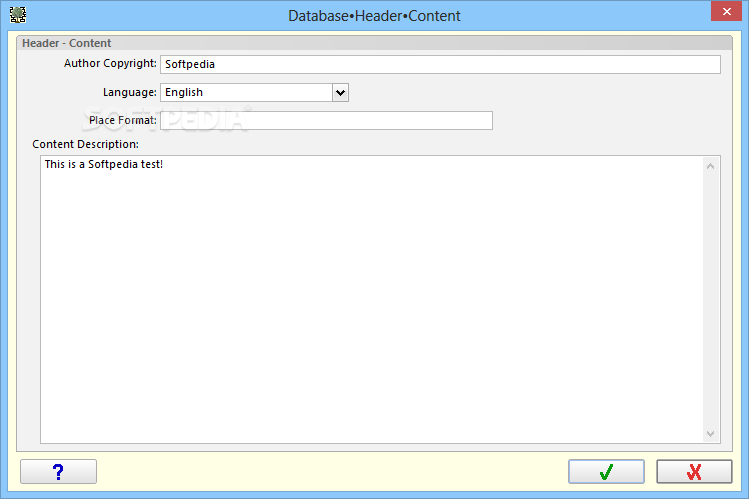Cancel with the red X button

pyautogui.click(x=694, y=472)
